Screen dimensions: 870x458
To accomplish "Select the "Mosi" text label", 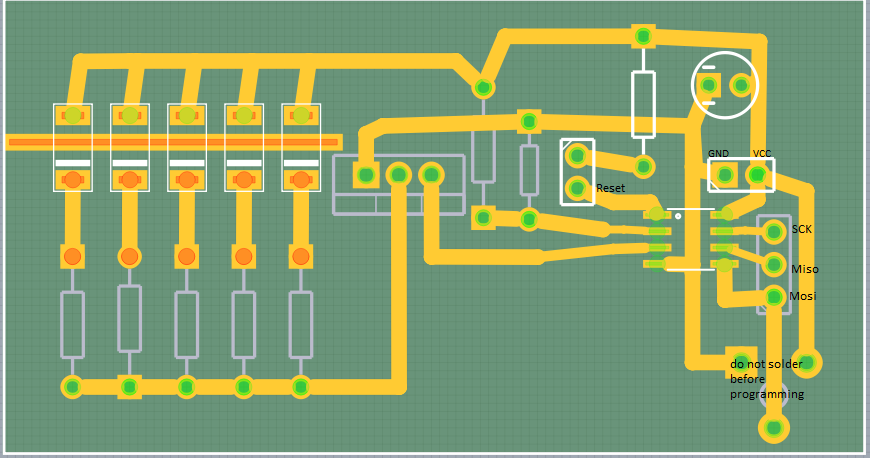I will point(802,296).
